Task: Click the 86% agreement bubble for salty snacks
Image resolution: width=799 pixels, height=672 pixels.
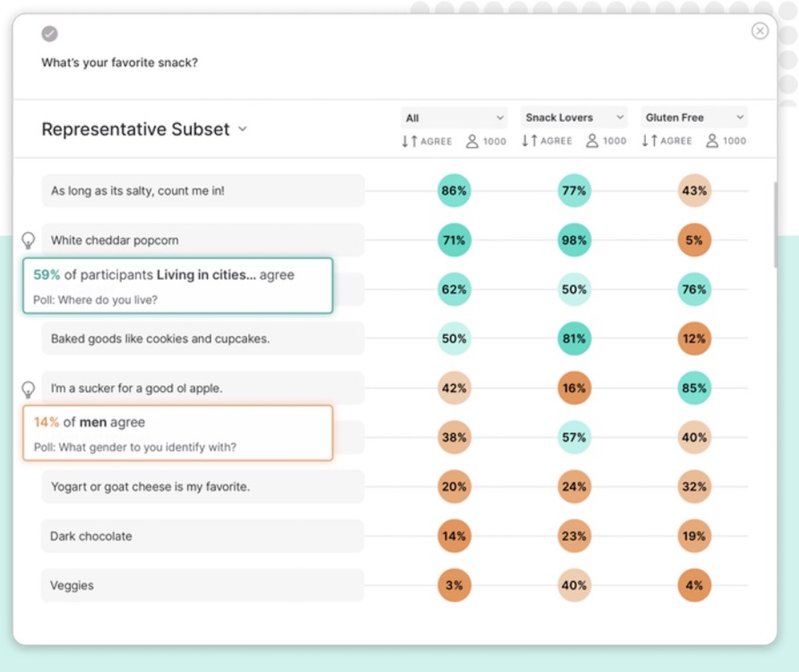Action: point(454,190)
